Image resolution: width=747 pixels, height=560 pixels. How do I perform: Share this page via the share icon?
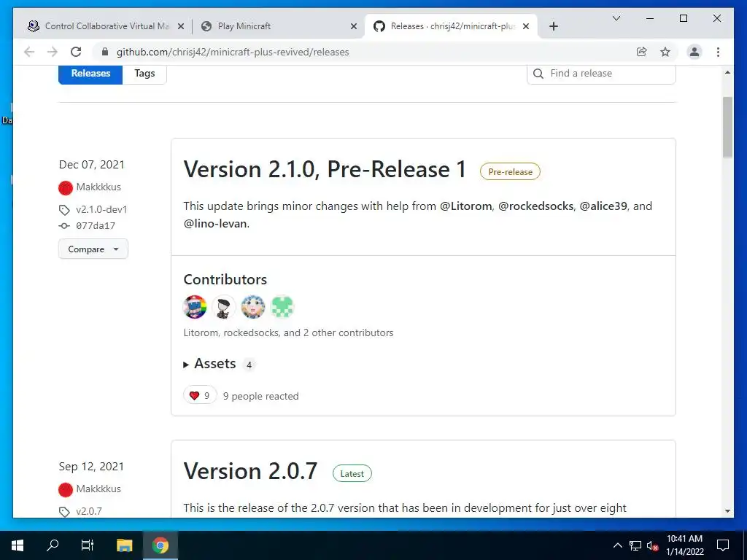pyautogui.click(x=642, y=52)
